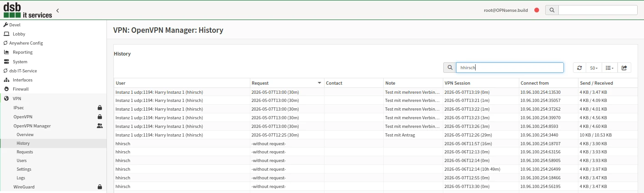The width and height of the screenshot is (644, 193).
Task: Click the root@OPNsense.build user label
Action: pos(506,10)
